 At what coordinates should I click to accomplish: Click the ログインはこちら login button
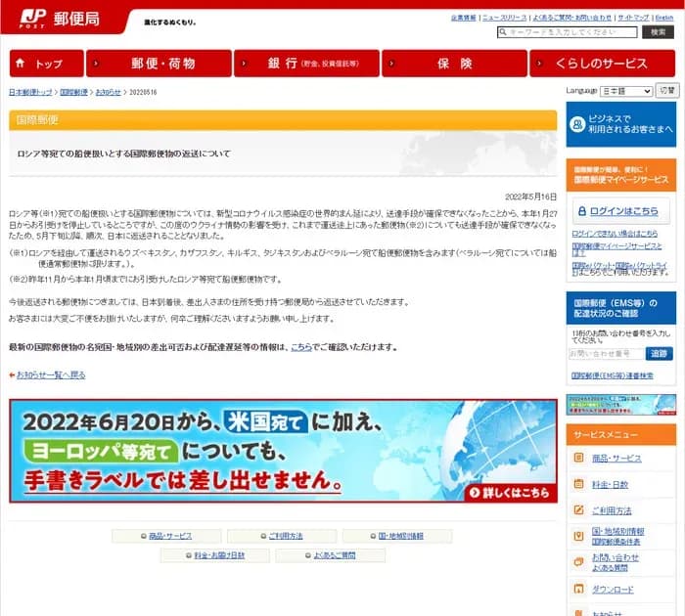coord(620,211)
